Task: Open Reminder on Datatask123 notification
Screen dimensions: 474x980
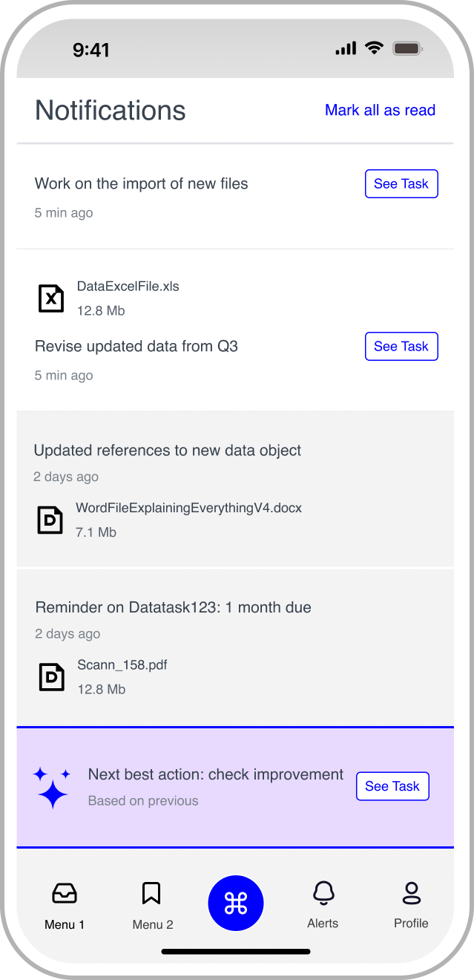Action: (x=173, y=607)
